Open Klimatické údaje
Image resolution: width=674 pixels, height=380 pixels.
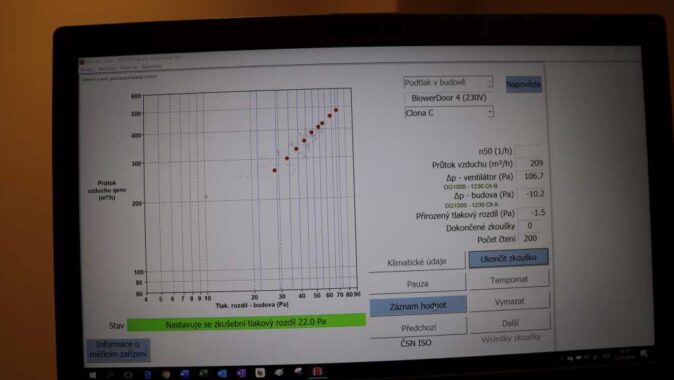tap(417, 262)
